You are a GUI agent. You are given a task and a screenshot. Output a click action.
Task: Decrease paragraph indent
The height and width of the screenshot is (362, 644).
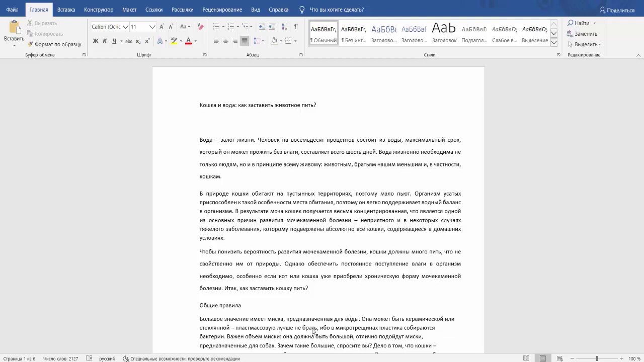262,27
